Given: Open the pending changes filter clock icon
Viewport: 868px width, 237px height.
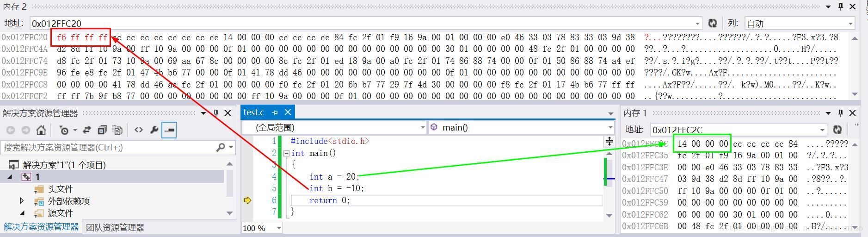Looking at the screenshot, I should [x=65, y=131].
